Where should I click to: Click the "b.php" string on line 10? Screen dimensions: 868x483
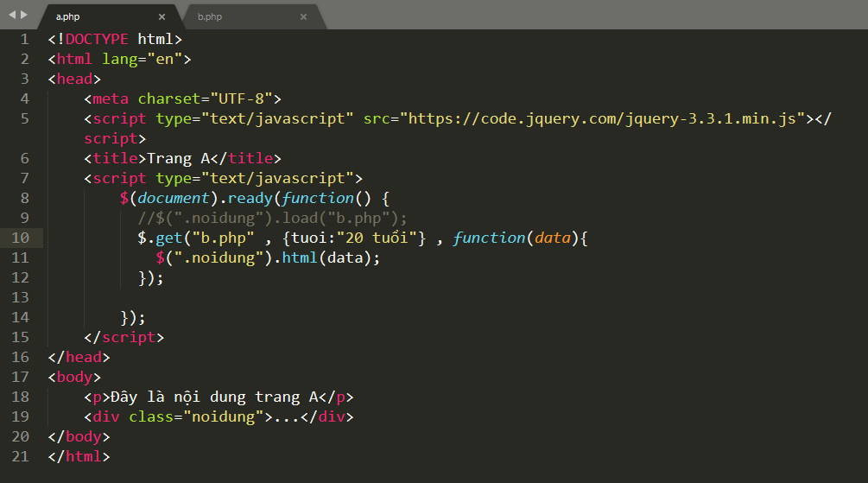point(223,238)
